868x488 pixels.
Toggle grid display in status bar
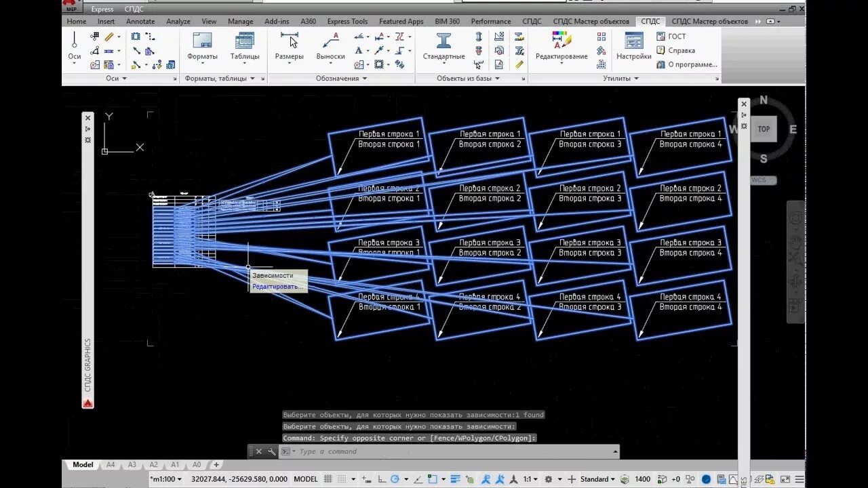coord(328,479)
